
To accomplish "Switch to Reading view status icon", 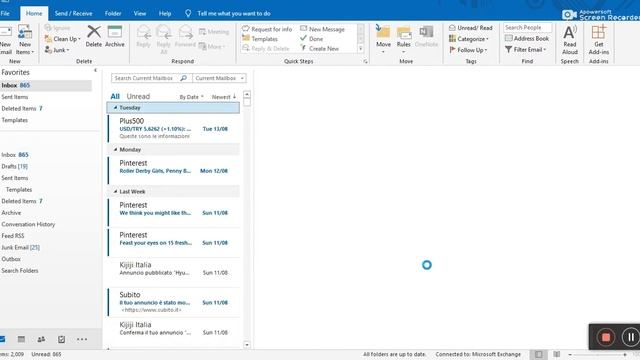I will (556, 354).
